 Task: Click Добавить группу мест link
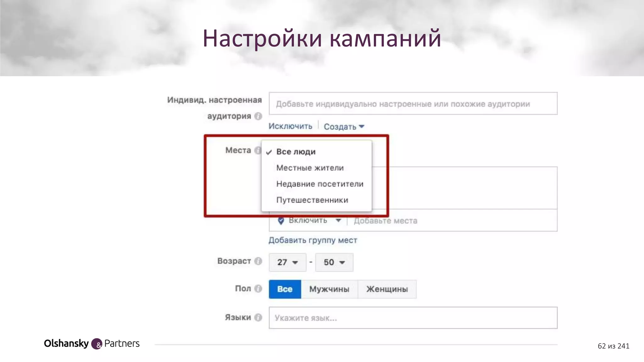pyautogui.click(x=313, y=240)
